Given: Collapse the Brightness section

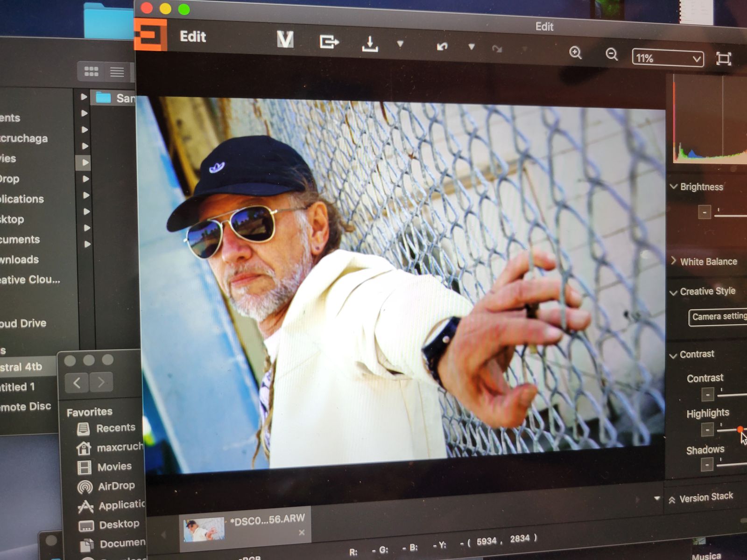Looking at the screenshot, I should (674, 187).
